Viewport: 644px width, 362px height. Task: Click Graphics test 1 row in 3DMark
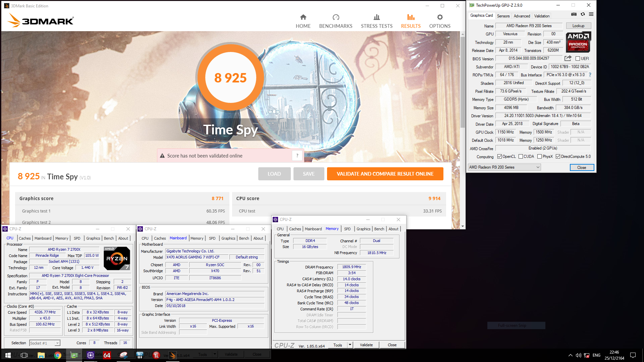point(122,211)
